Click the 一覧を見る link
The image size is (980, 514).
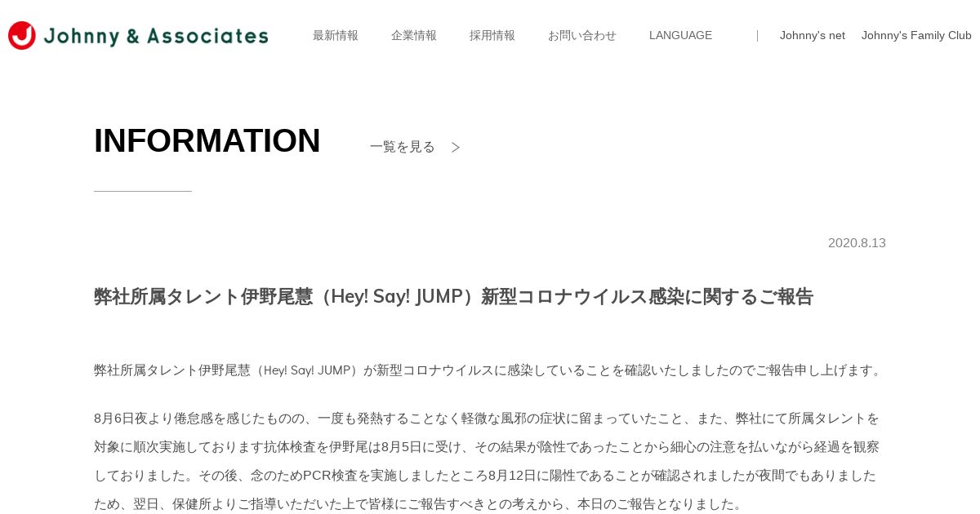pyautogui.click(x=403, y=147)
